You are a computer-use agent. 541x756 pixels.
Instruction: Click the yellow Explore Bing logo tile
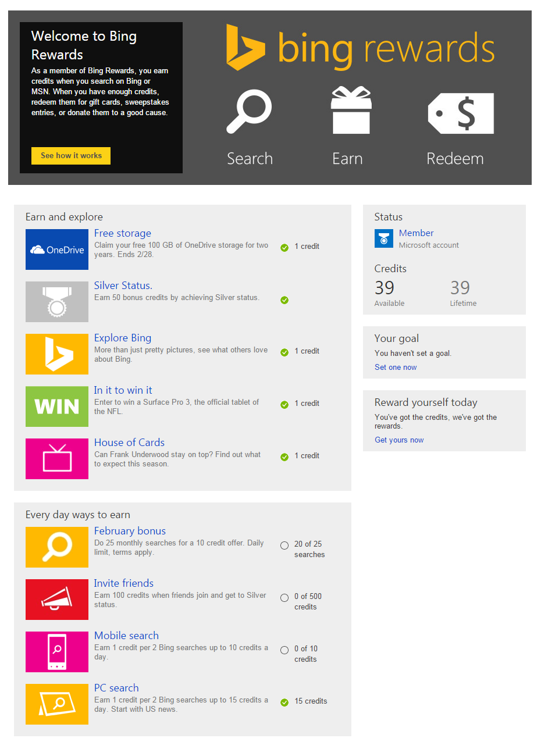(57, 354)
